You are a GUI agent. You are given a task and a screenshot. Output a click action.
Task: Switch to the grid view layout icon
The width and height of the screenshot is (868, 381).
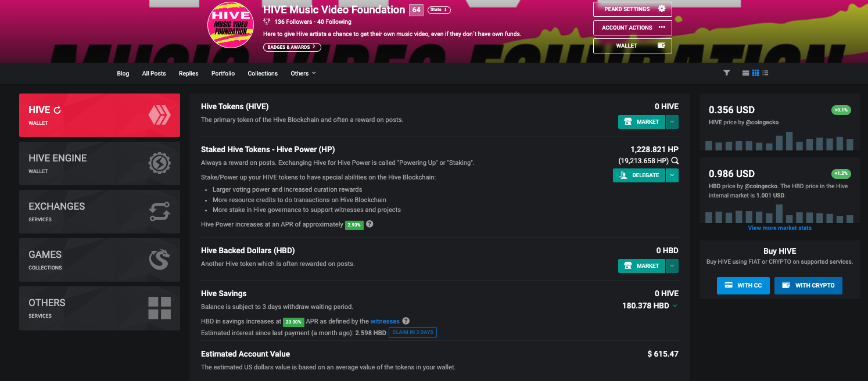[x=755, y=73]
